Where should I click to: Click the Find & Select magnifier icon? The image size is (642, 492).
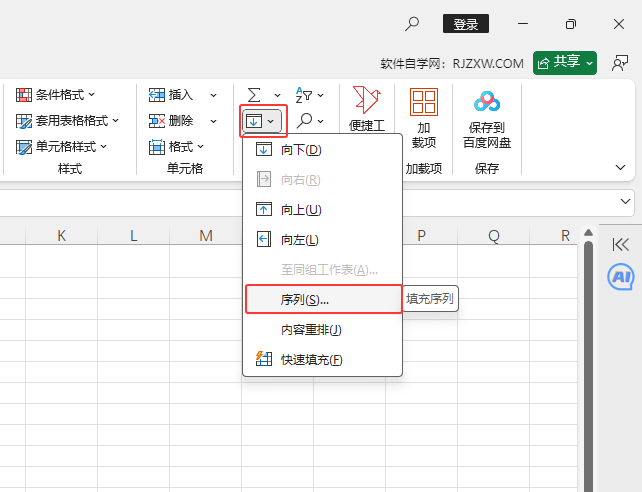click(x=304, y=121)
